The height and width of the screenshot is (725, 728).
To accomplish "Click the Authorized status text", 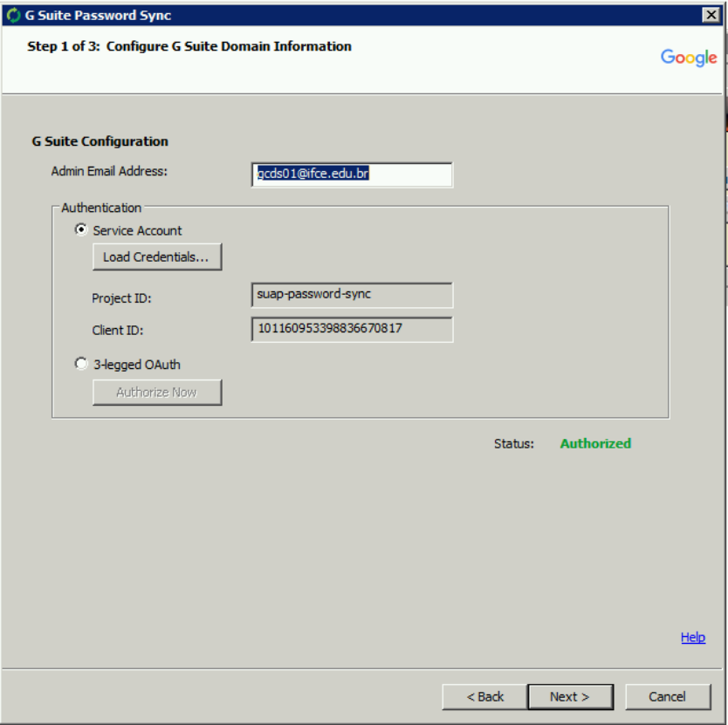I will [595, 443].
